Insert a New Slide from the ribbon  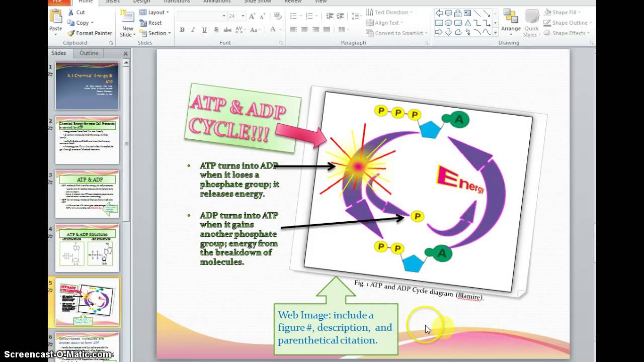[128, 23]
